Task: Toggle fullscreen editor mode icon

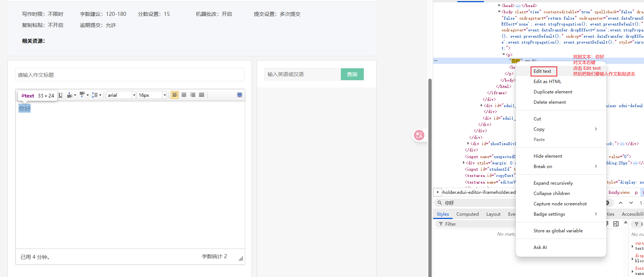Action: (240, 95)
